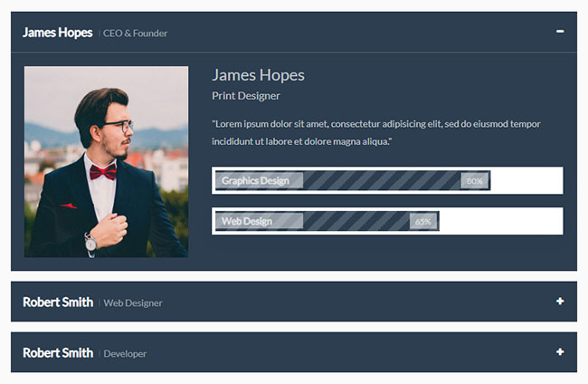588x384 pixels.
Task: Click white unfilled part of Web Design bar
Action: tap(500, 221)
